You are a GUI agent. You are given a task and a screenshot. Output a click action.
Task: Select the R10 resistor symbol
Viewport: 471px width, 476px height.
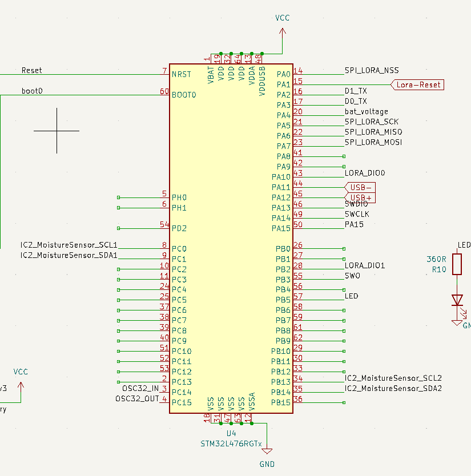coord(457,264)
